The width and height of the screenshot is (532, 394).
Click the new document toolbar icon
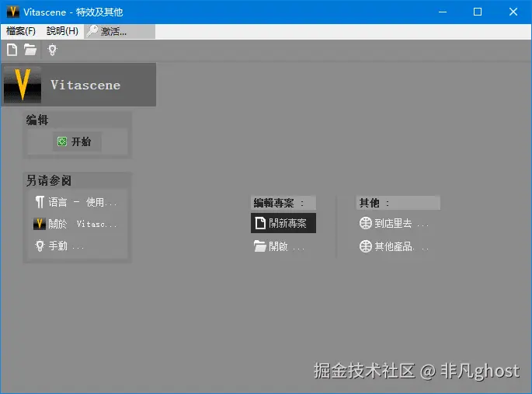tap(12, 50)
